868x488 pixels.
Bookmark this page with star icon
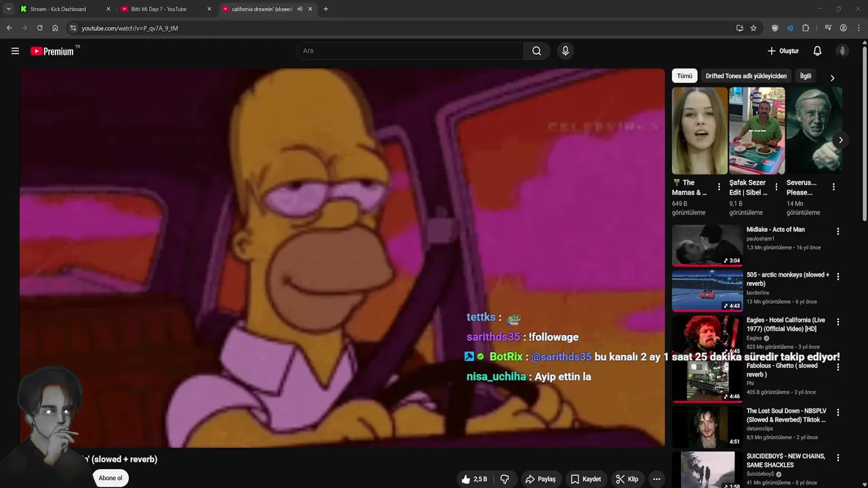point(753,28)
